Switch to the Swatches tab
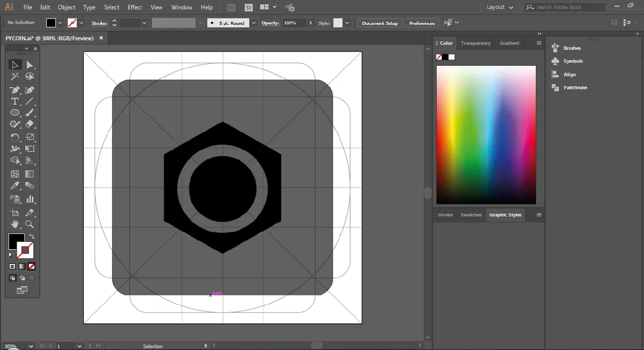The width and height of the screenshot is (644, 350). tap(471, 215)
